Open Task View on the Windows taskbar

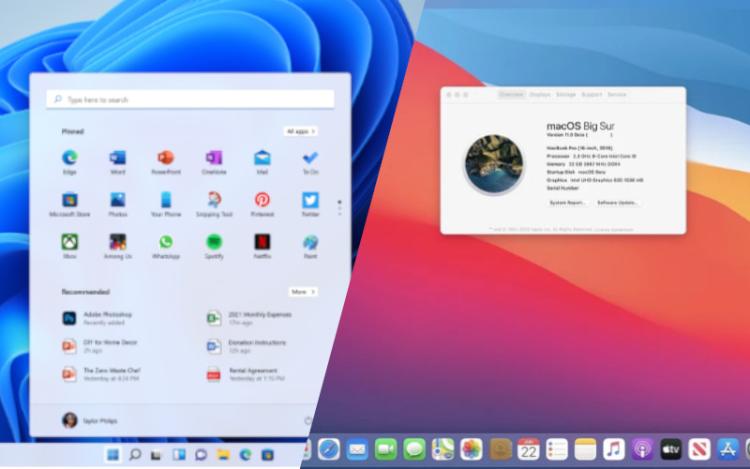pos(156,455)
